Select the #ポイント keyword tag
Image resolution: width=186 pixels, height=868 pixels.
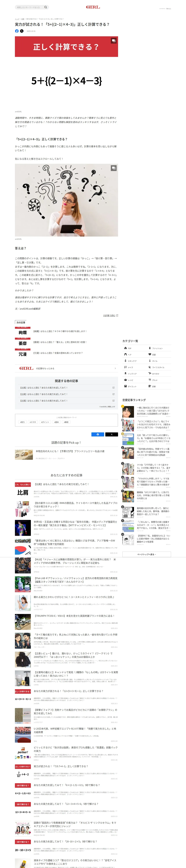pos(45,422)
